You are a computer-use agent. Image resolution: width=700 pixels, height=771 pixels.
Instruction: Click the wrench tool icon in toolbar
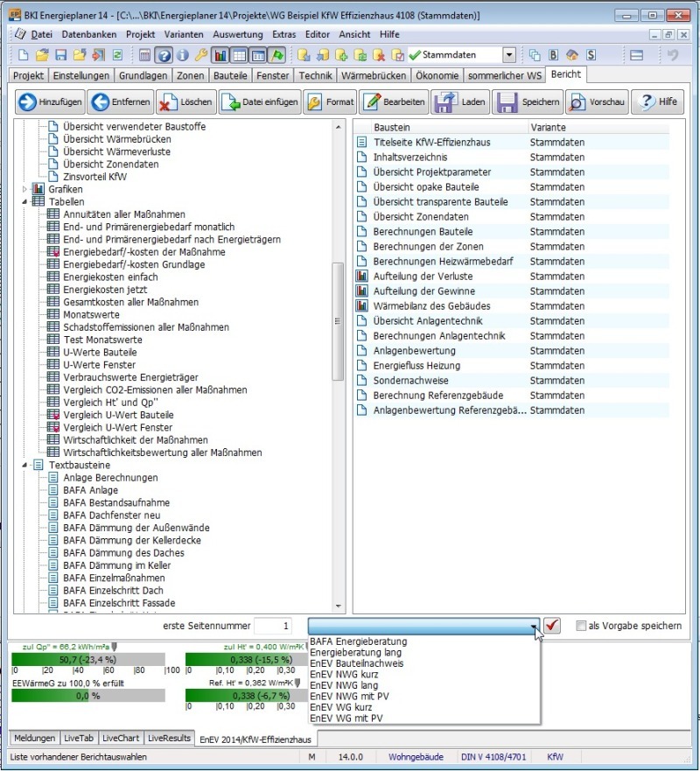coord(201,55)
